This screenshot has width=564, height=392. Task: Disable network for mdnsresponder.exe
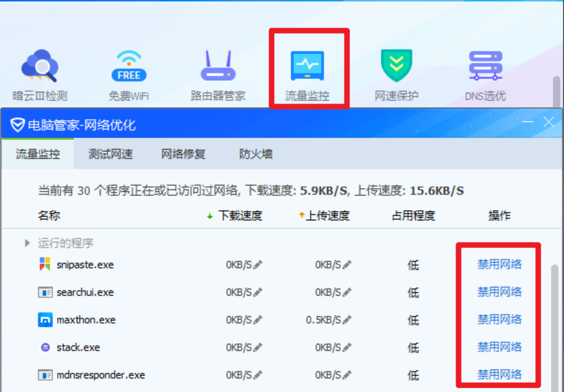pos(499,375)
